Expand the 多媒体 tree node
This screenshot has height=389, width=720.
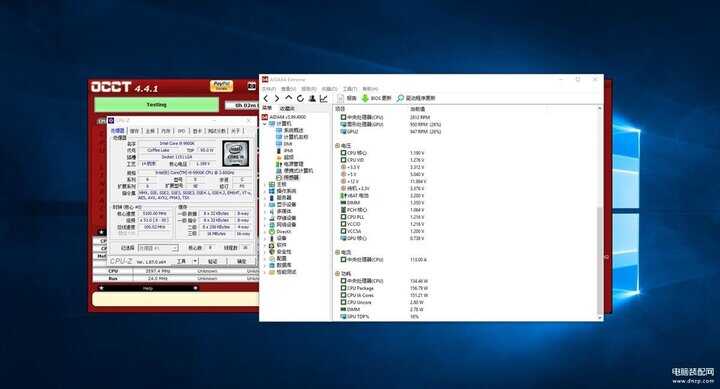pos(264,211)
